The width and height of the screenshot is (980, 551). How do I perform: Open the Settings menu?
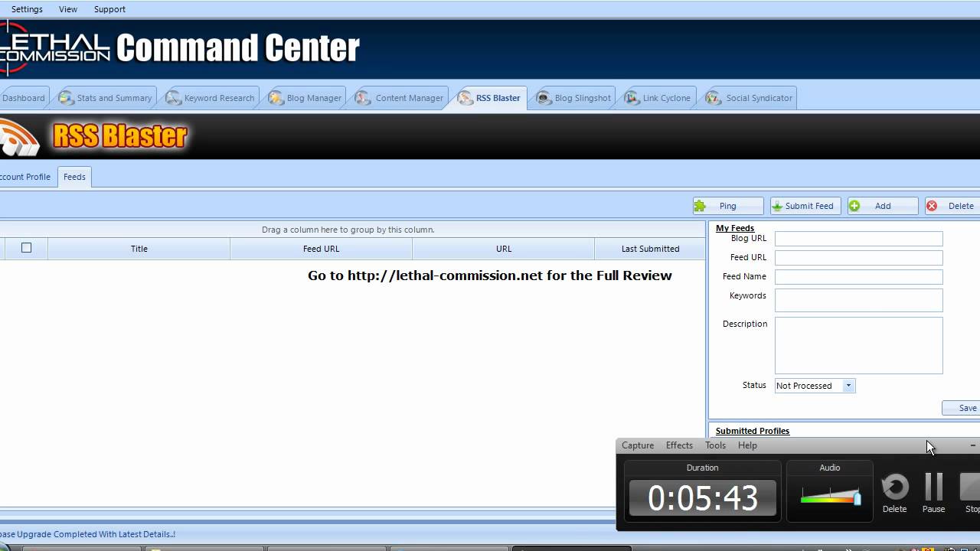27,9
